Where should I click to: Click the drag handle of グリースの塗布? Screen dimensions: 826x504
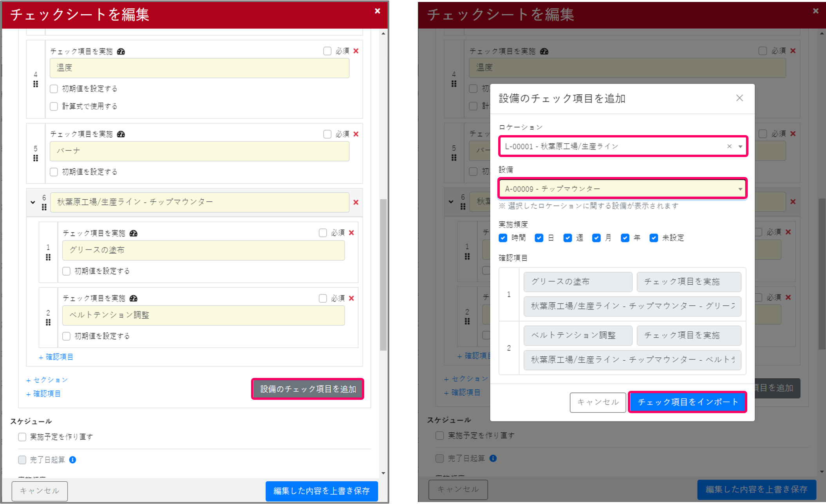49,257
